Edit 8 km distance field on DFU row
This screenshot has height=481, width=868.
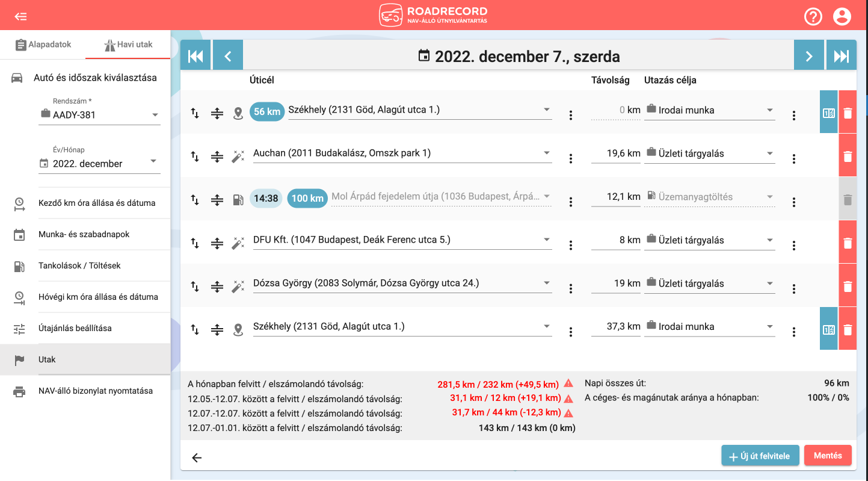tap(616, 240)
